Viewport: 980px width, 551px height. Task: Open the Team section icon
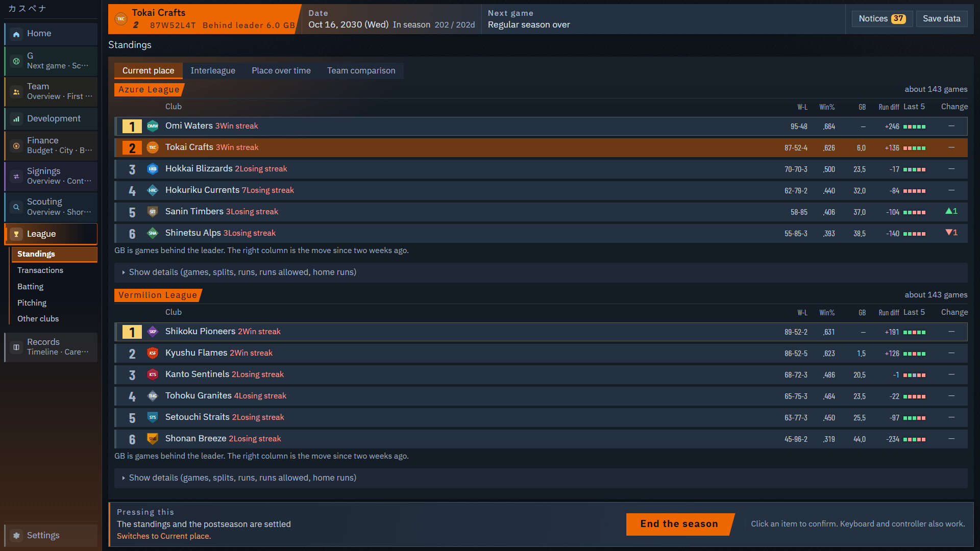16,92
